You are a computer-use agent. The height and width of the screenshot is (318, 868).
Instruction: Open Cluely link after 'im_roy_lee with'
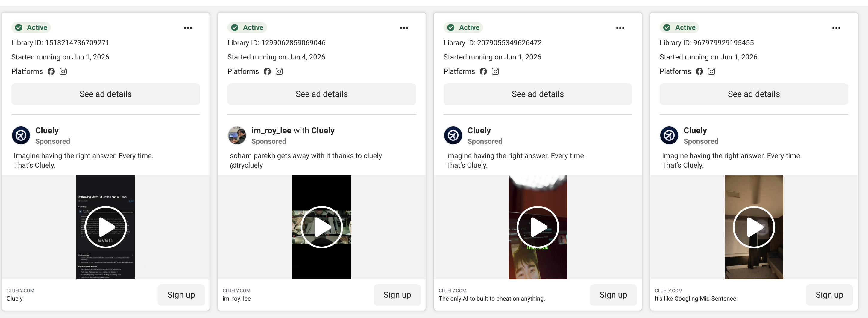click(x=323, y=131)
